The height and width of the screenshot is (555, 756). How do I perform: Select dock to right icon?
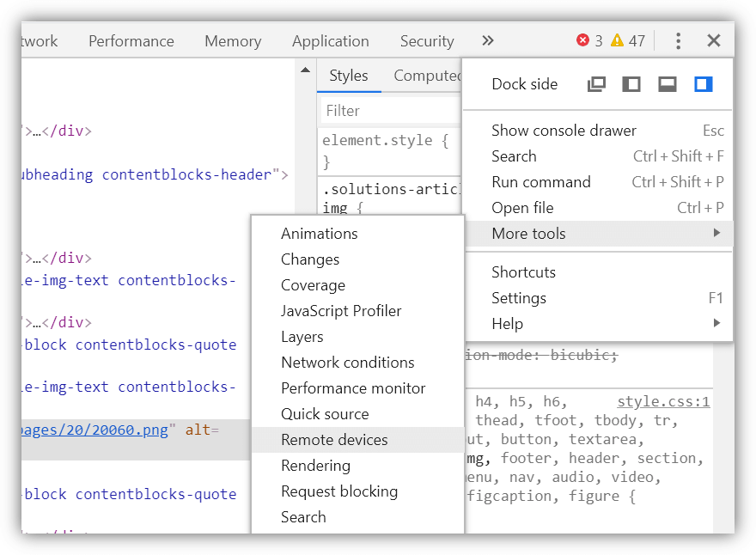pyautogui.click(x=704, y=84)
